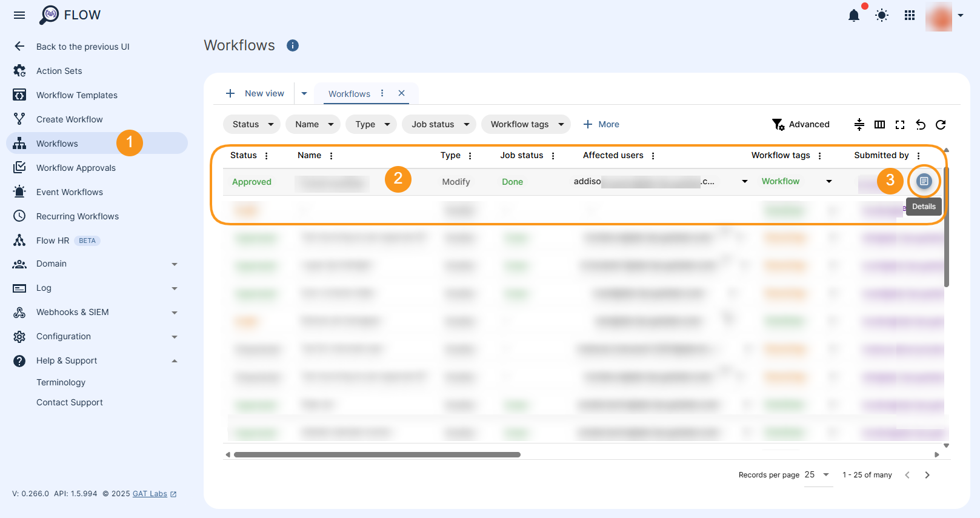Viewport: 980px width, 518px height.
Task: Open Affected users column menu
Action: point(653,156)
